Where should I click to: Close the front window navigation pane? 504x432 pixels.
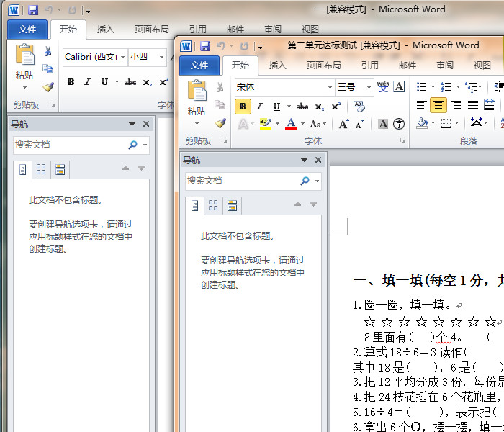318,160
